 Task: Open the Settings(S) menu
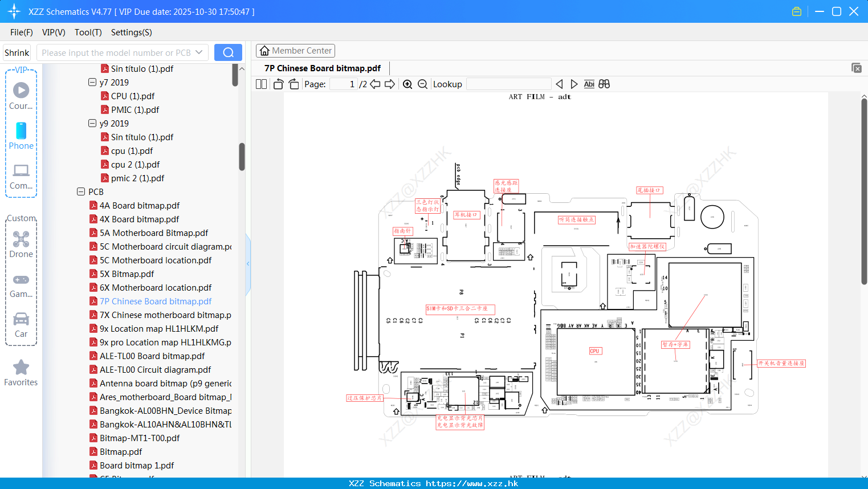coord(132,32)
